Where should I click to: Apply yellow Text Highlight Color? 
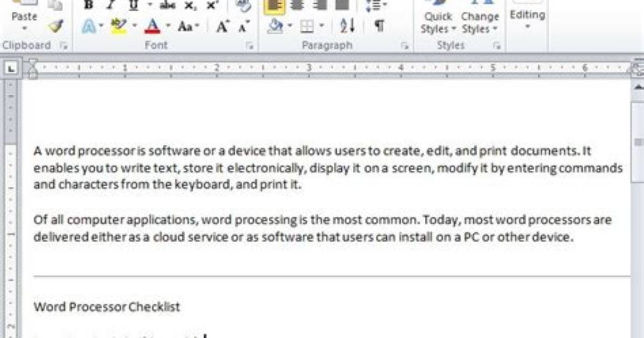pyautogui.click(x=119, y=26)
